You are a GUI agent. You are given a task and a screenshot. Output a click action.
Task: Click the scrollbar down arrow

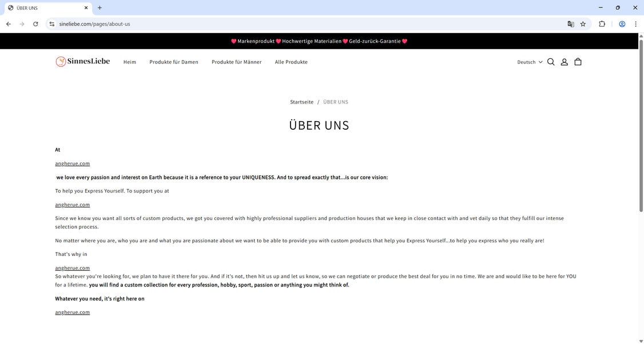pos(641,341)
